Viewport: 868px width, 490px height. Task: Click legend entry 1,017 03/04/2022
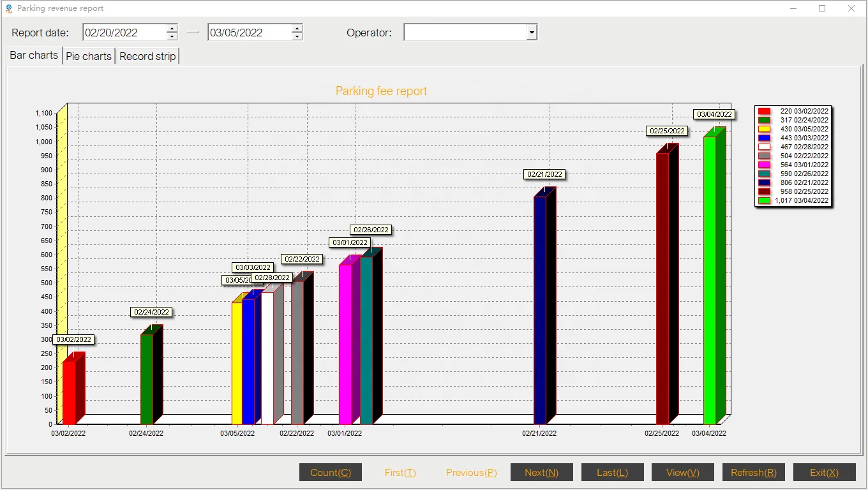(x=793, y=200)
